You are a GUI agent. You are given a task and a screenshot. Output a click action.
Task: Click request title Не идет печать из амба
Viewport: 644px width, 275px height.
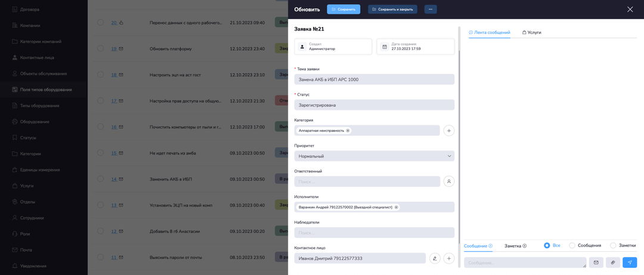[x=172, y=153]
